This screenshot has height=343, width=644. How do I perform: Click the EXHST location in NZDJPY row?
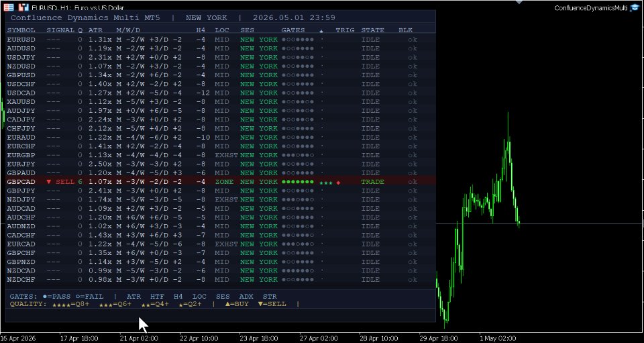(x=227, y=199)
